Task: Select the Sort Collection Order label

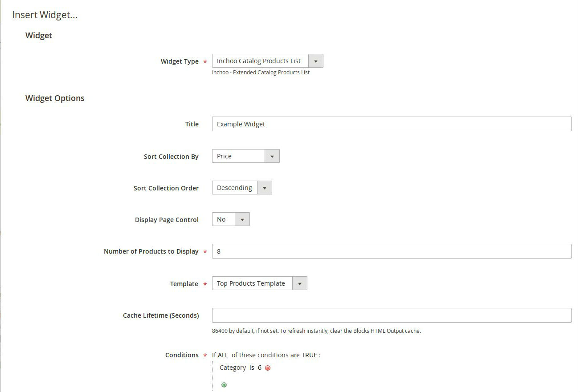Action: (x=166, y=188)
